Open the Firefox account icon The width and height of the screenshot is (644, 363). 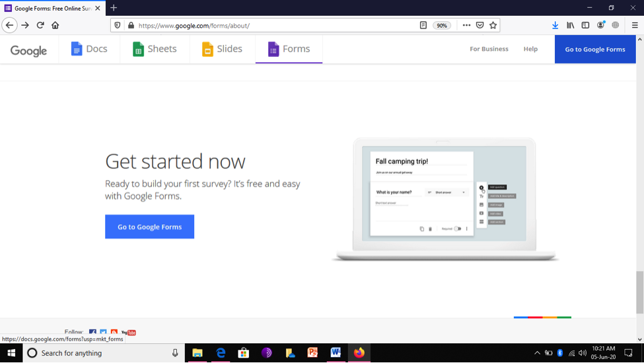pyautogui.click(x=600, y=26)
